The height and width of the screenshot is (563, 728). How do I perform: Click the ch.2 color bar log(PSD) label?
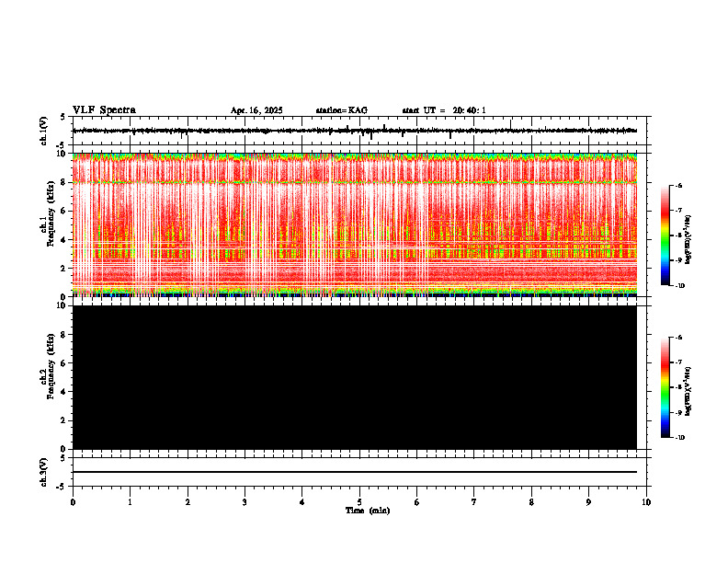(688, 392)
